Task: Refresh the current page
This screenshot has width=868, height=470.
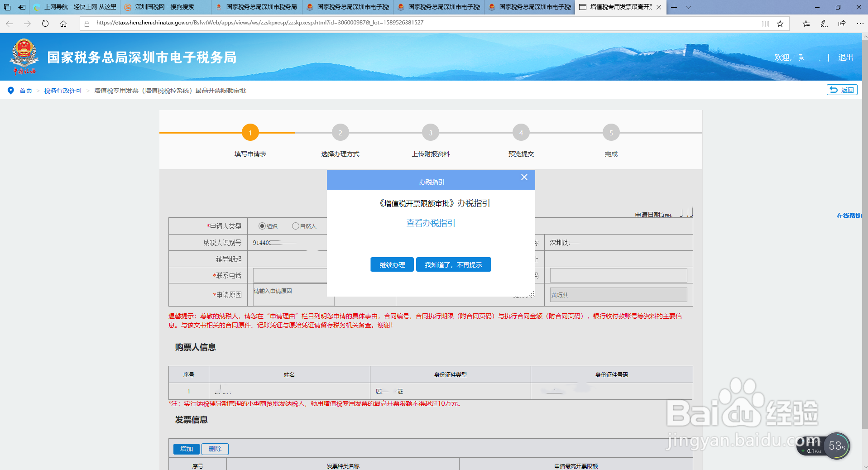Action: [x=45, y=23]
